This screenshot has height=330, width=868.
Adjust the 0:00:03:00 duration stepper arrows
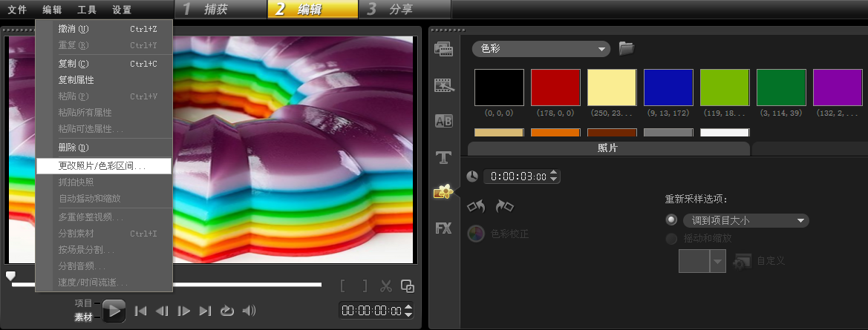[x=554, y=176]
